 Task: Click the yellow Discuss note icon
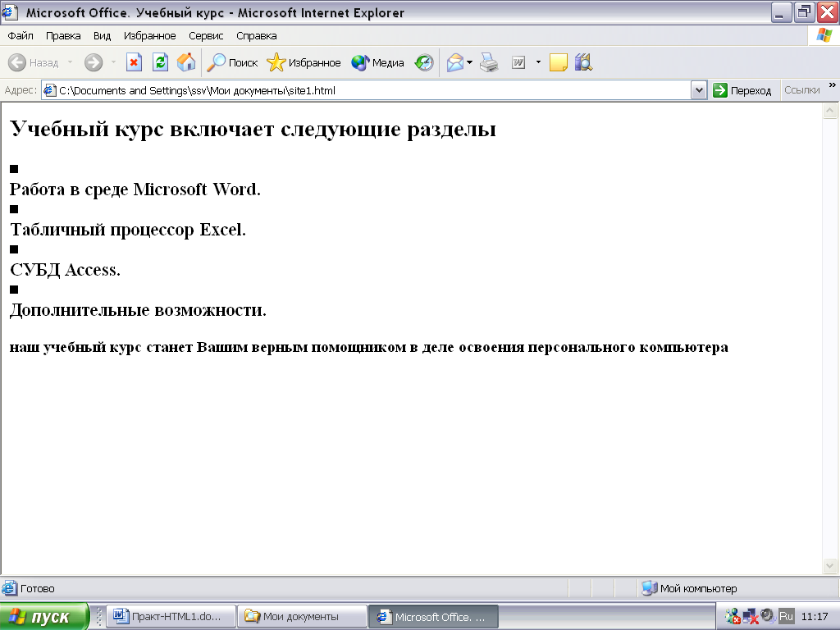coord(558,62)
